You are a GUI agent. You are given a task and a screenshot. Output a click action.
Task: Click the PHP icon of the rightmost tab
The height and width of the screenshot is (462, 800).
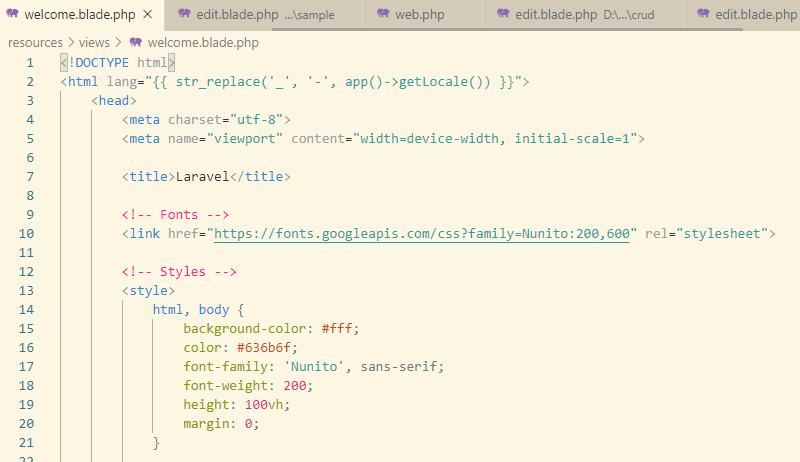coord(703,15)
